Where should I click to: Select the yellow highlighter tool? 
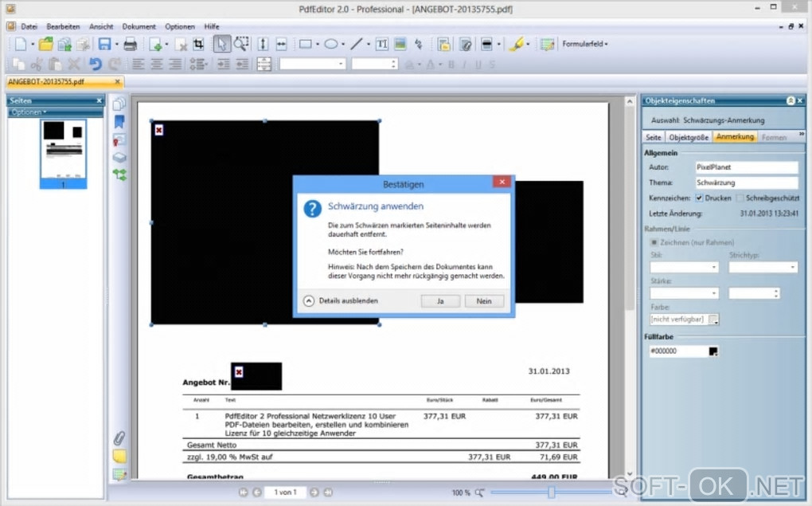[x=517, y=44]
